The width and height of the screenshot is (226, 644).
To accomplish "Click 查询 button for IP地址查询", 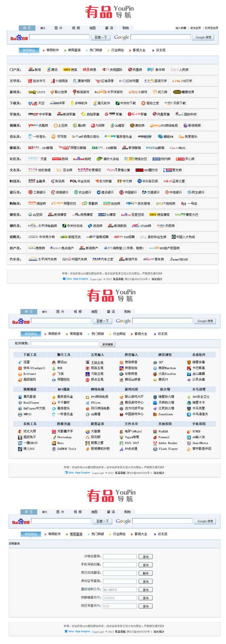I will click(145, 556).
